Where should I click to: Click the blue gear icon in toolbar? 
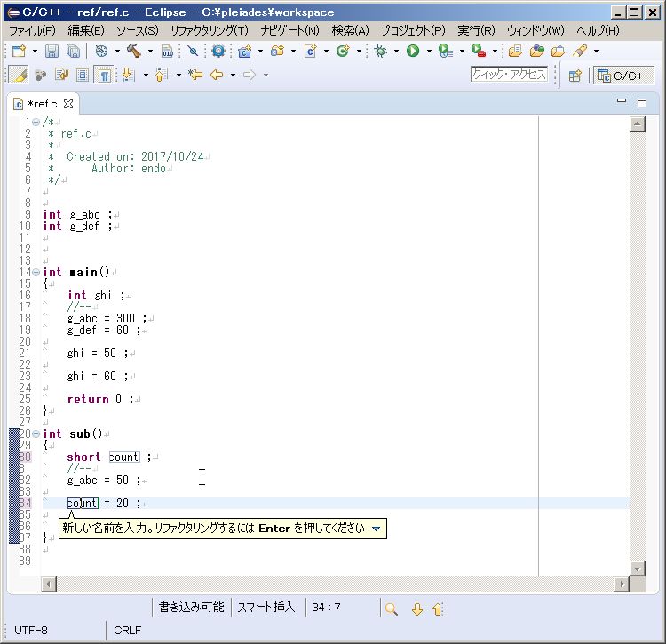click(218, 52)
